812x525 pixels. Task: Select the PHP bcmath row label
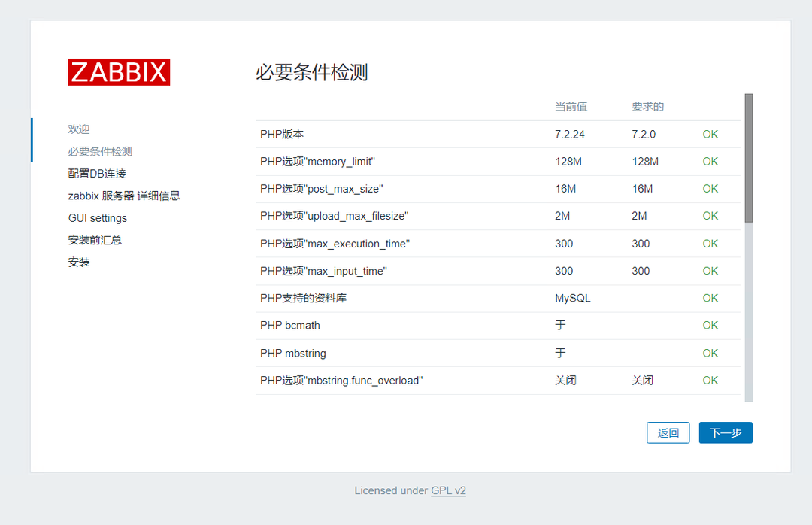(290, 326)
